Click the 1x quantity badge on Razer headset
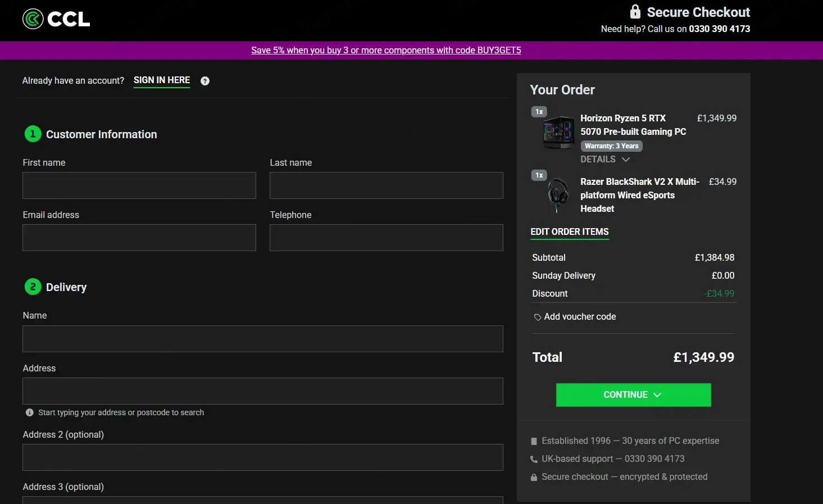The image size is (823, 504). 539,175
